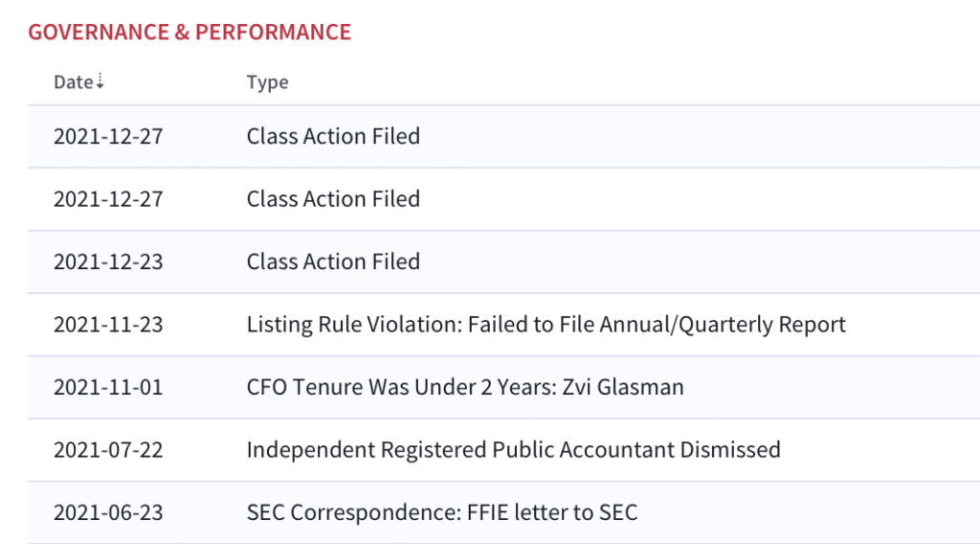Screen dimensions: 980x544
Task: Click the 2021-11-23 date cell
Action: pos(108,325)
